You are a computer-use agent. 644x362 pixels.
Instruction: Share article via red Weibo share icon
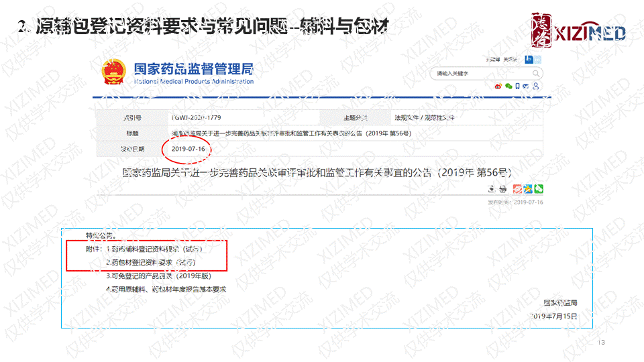point(517,190)
